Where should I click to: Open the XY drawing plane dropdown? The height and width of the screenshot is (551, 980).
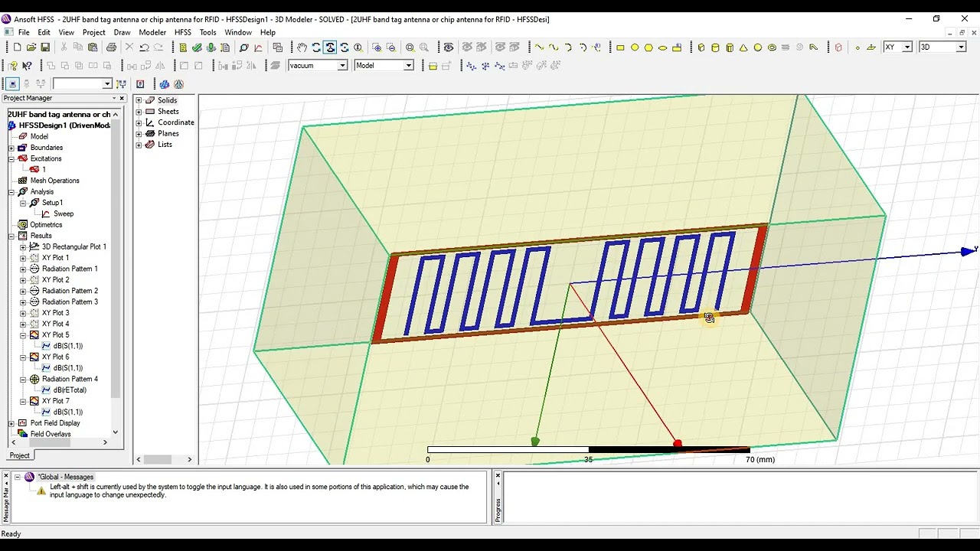pos(907,47)
